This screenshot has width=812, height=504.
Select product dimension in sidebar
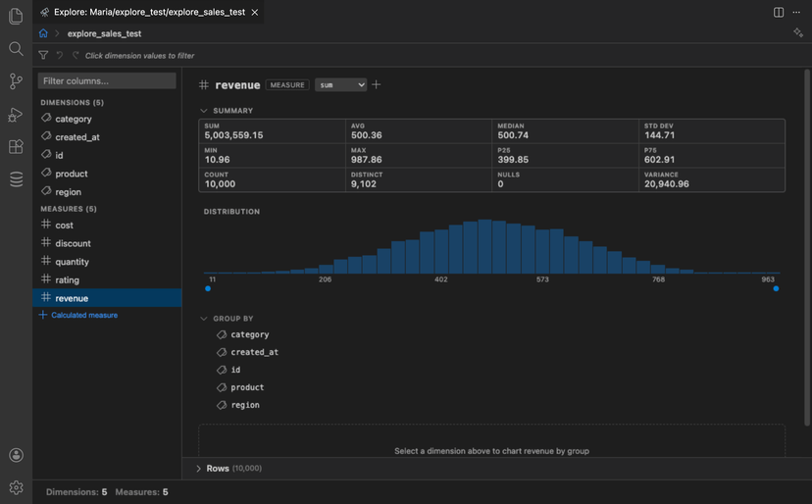107,174
